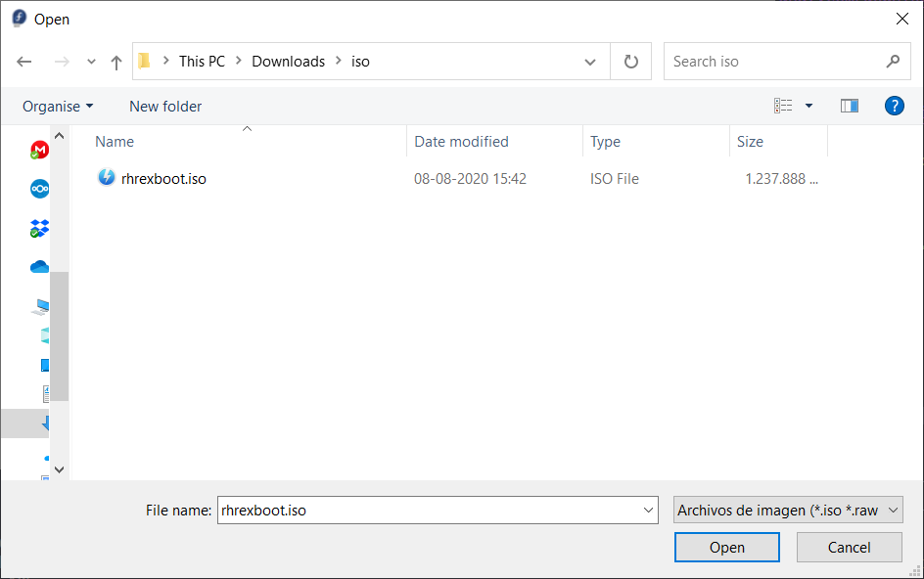Click the folder icon in address bar

145,61
